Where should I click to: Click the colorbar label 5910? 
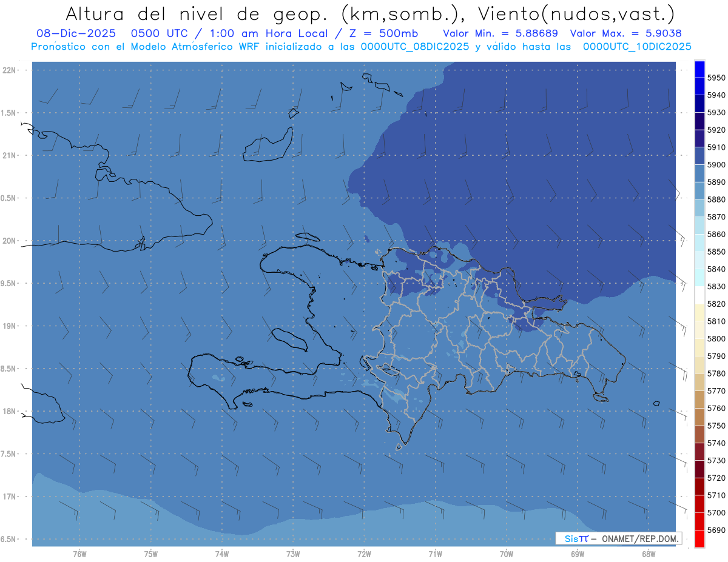(x=716, y=147)
